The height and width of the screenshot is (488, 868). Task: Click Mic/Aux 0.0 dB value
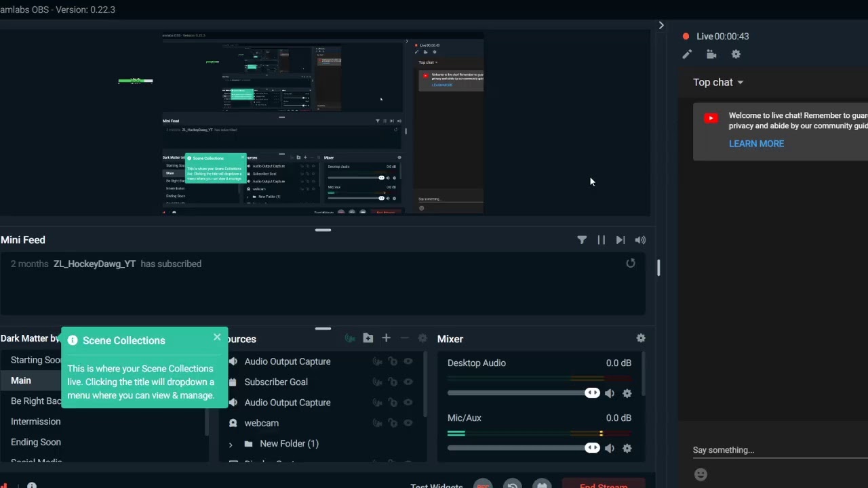tap(618, 418)
